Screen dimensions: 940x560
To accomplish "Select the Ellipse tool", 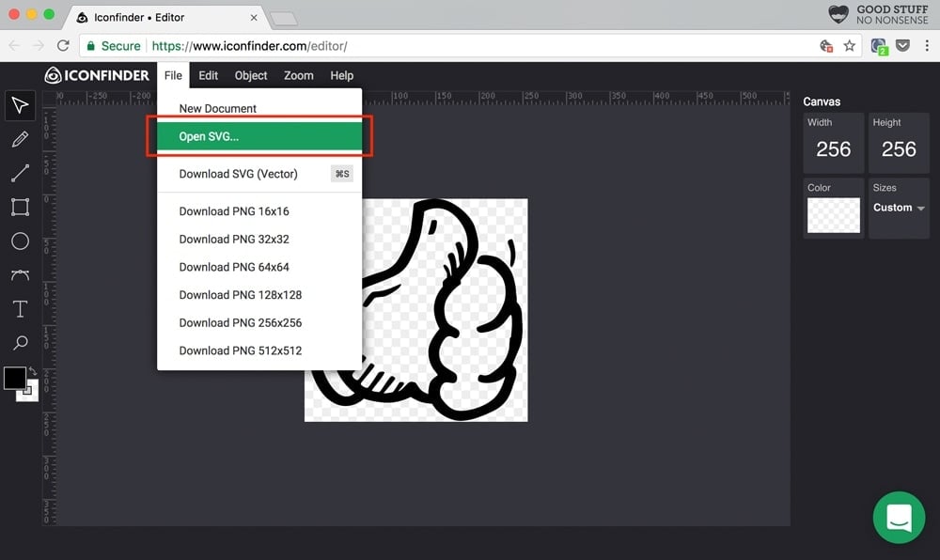I will (20, 241).
